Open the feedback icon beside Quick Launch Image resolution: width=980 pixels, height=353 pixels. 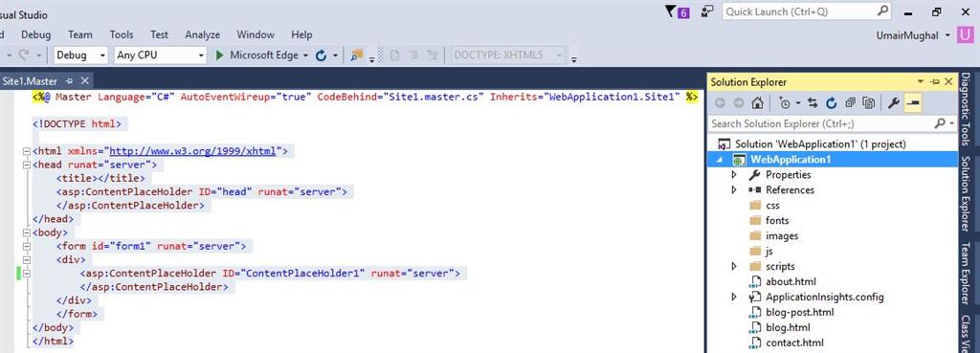point(707,11)
